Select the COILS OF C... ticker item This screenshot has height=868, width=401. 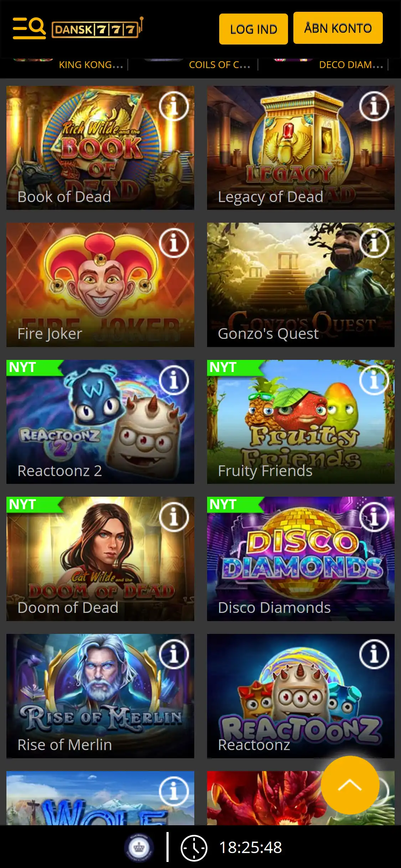coord(220,64)
